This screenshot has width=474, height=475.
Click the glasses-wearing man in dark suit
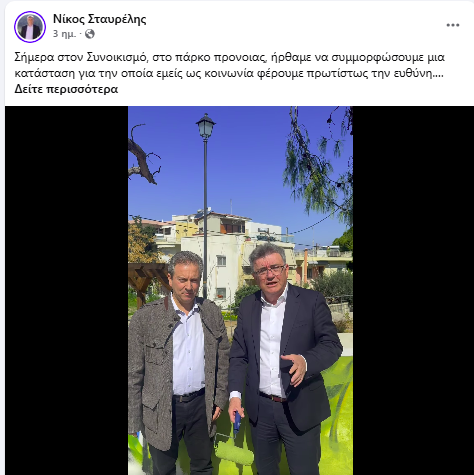point(283,360)
